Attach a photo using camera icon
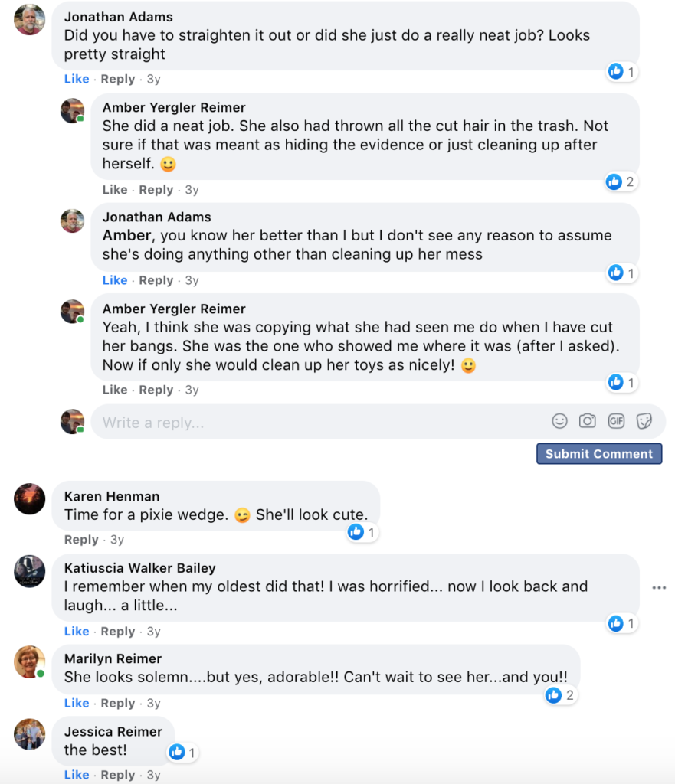 pyautogui.click(x=588, y=421)
